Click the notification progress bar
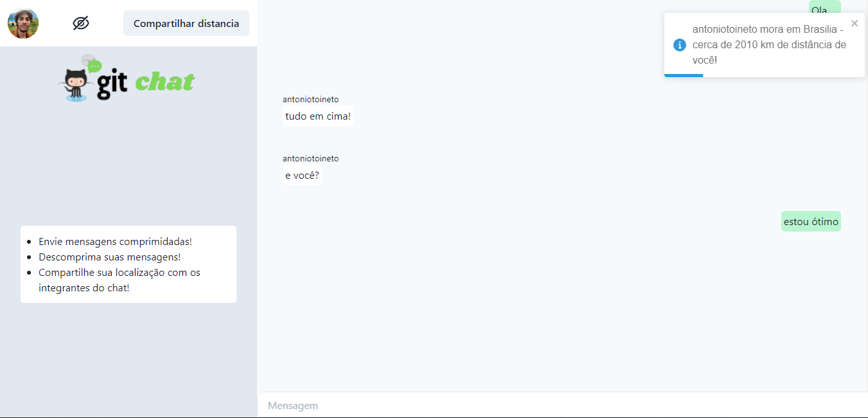This screenshot has height=418, width=868. [684, 75]
